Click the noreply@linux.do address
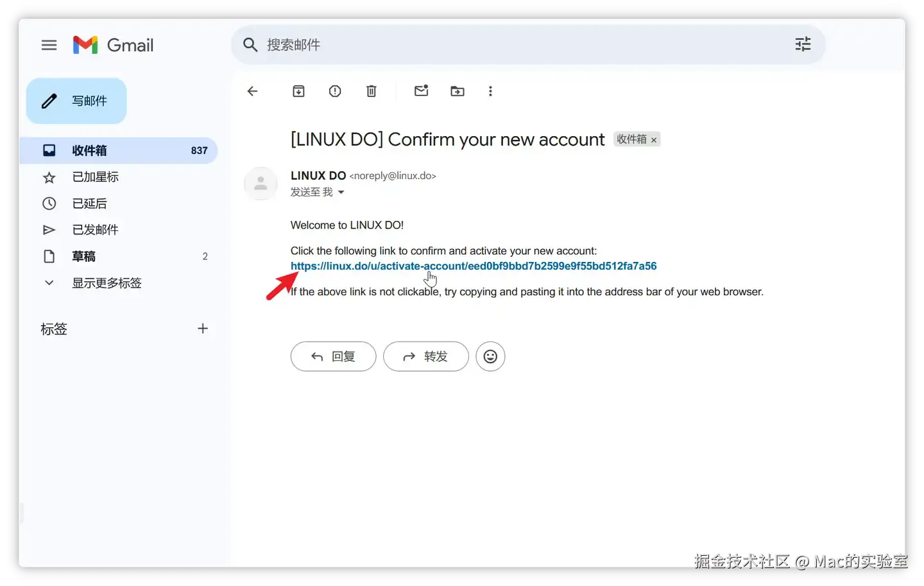Image resolution: width=924 pixels, height=586 pixels. (x=393, y=176)
